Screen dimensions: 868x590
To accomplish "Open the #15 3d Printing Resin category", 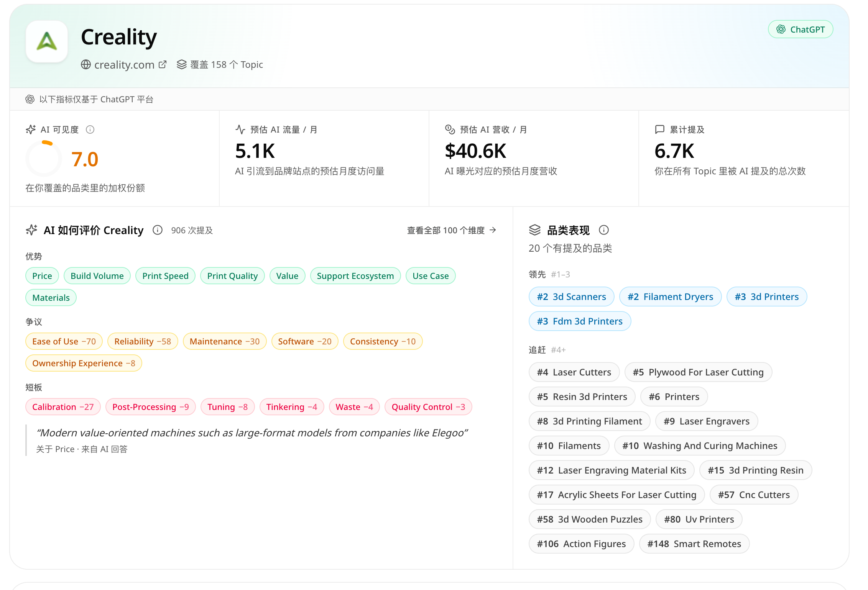I will click(756, 470).
